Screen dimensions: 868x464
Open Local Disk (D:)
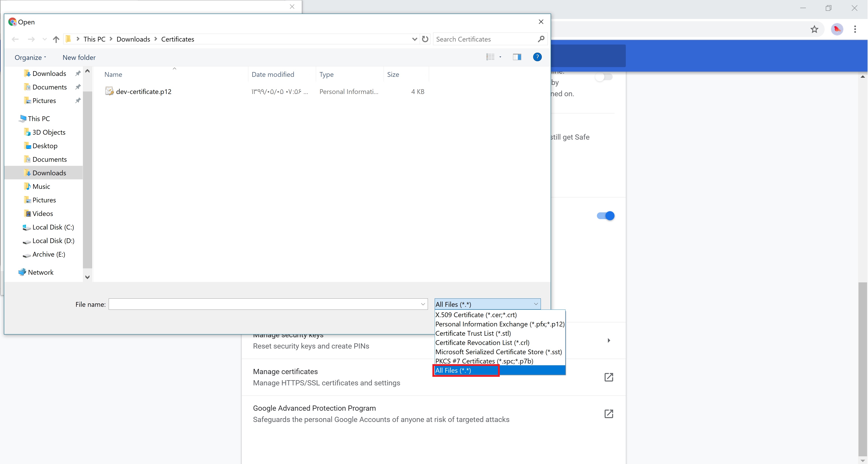coord(53,241)
